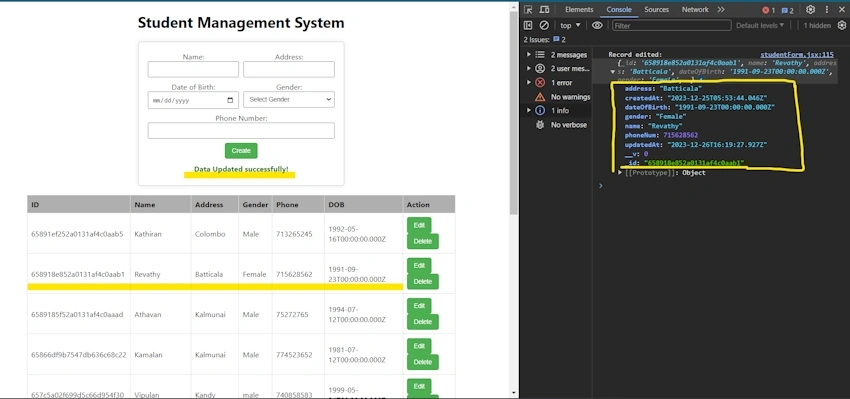Open the Select Gender dropdown

click(x=289, y=100)
